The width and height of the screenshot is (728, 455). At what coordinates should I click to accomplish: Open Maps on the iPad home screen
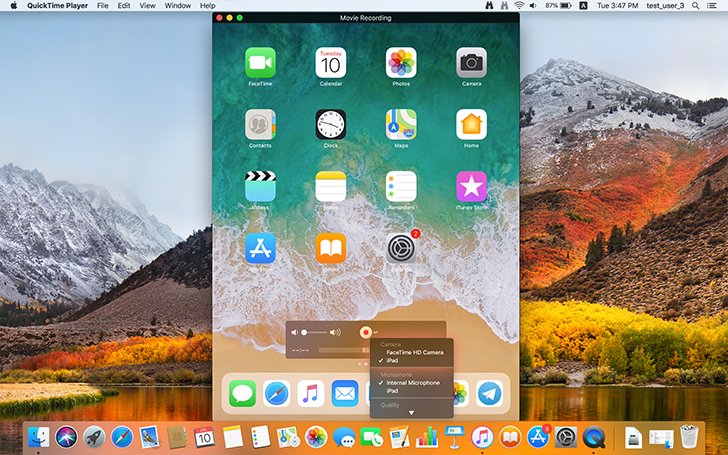[x=401, y=124]
